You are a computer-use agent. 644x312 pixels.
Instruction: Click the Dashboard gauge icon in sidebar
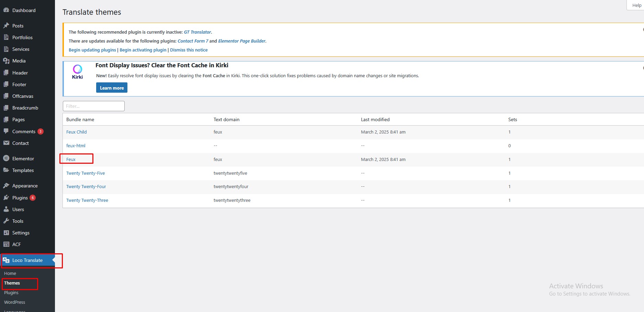6,10
